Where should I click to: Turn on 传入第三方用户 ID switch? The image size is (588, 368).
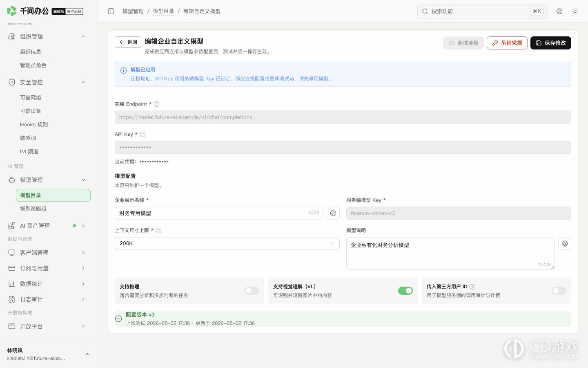pyautogui.click(x=559, y=291)
